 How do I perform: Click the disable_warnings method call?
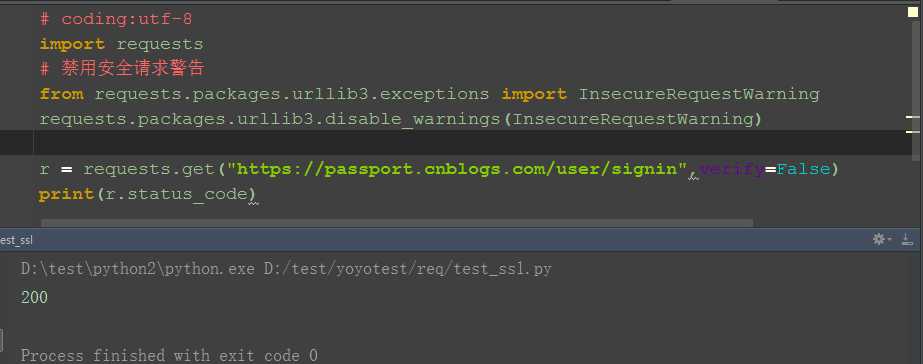(x=411, y=120)
